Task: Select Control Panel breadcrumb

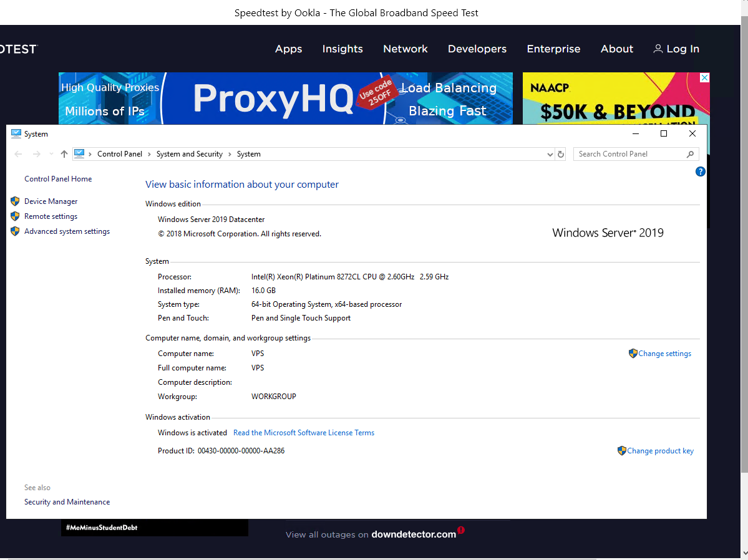Action: (119, 154)
